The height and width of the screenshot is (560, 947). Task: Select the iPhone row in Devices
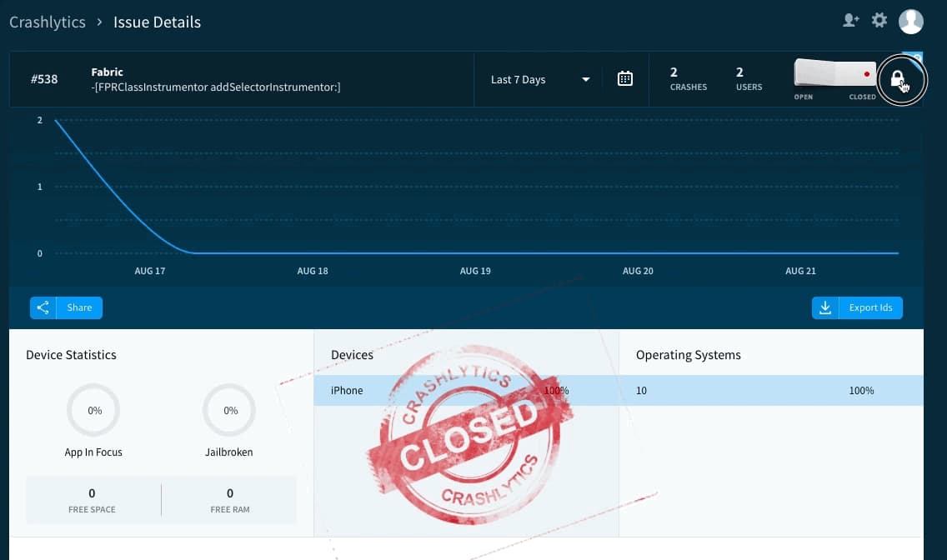tap(466, 391)
